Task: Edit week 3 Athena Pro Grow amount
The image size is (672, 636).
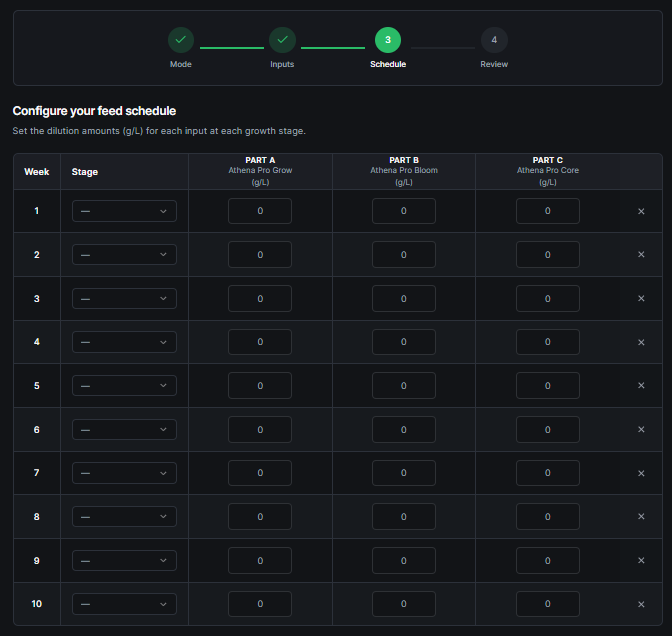Action: coord(260,299)
